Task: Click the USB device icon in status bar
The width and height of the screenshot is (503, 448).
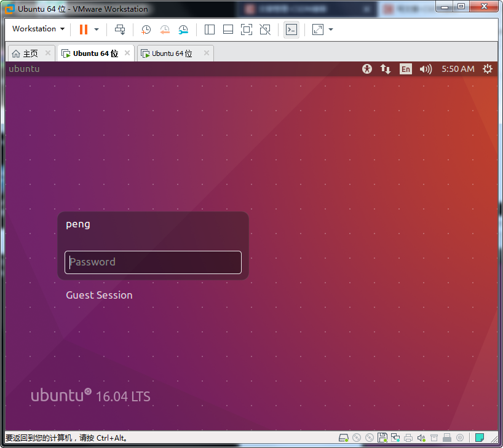Action: 446,438
